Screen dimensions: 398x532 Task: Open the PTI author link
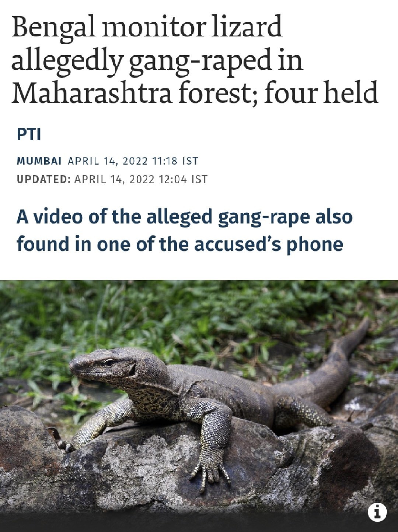[x=29, y=135]
